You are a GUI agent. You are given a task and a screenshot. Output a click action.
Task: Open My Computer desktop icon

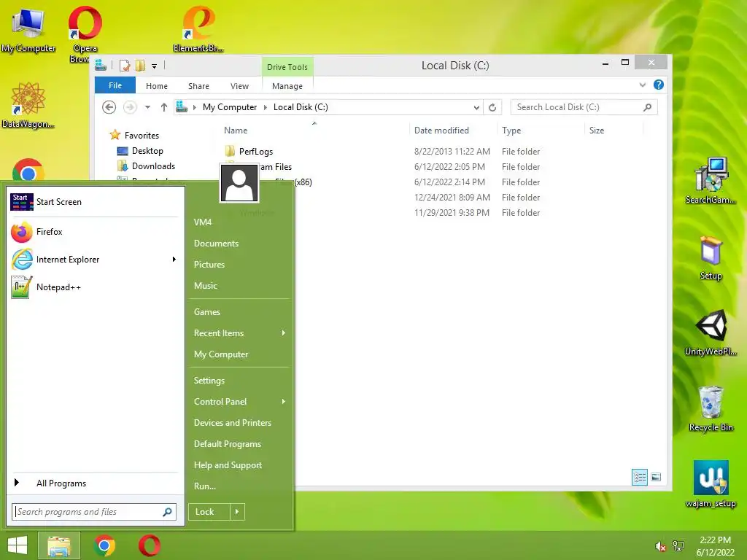28,29
